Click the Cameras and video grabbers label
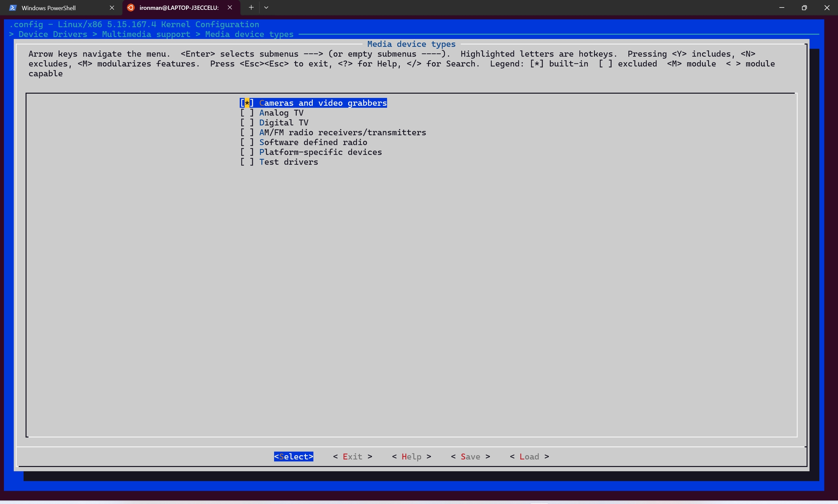 pyautogui.click(x=323, y=103)
